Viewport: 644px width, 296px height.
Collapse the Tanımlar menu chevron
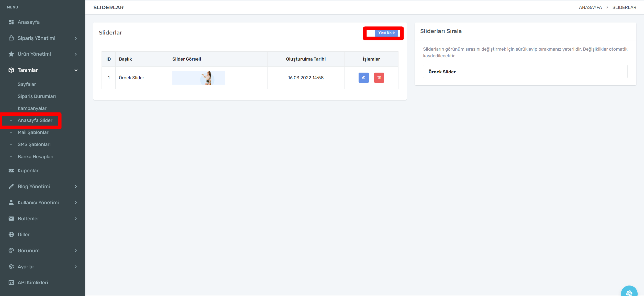click(x=76, y=70)
